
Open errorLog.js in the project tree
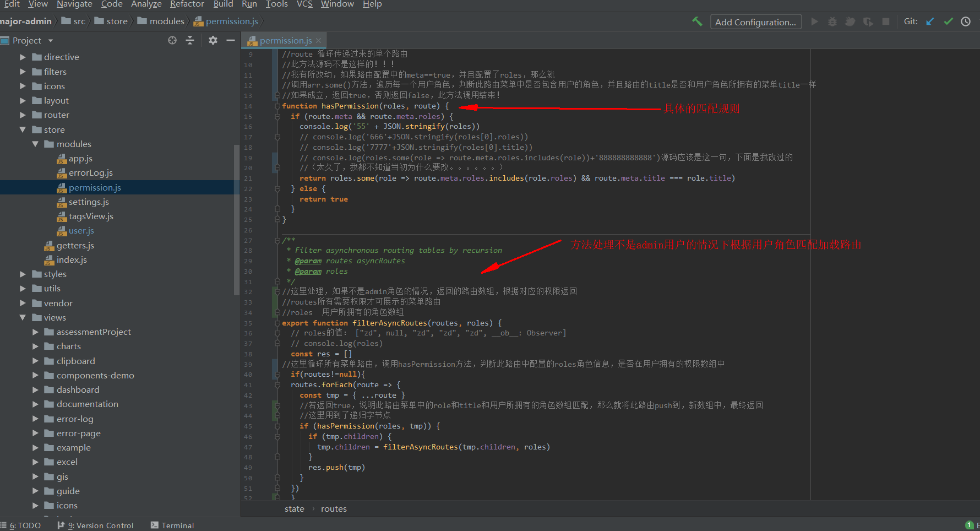pyautogui.click(x=91, y=173)
